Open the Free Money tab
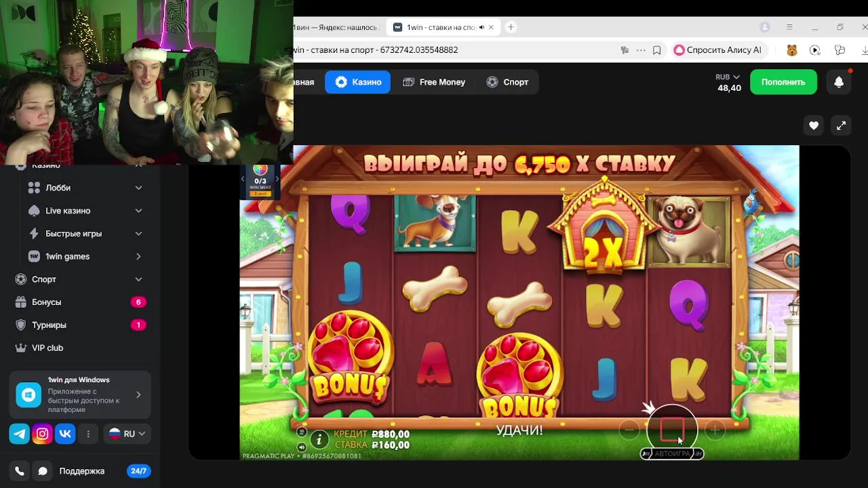 [434, 82]
